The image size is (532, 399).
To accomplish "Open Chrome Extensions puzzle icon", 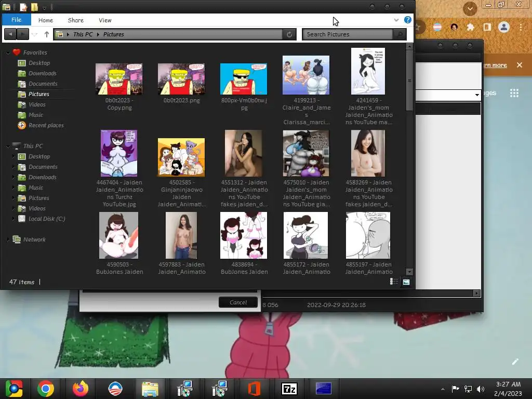I will tap(470, 27).
